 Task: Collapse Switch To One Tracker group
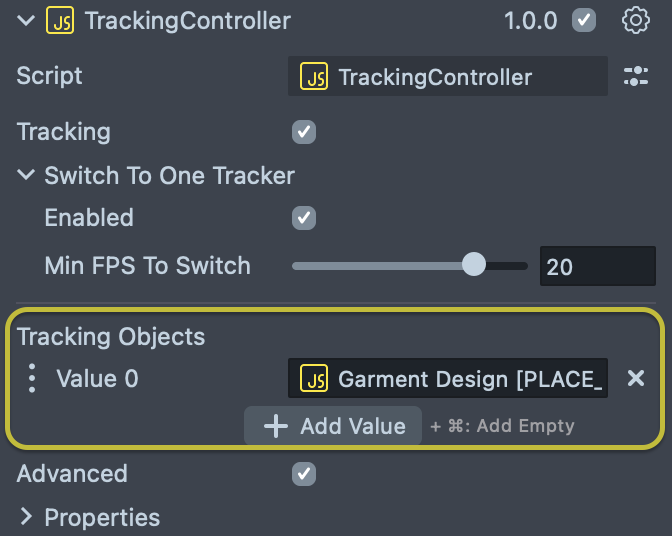coord(26,174)
